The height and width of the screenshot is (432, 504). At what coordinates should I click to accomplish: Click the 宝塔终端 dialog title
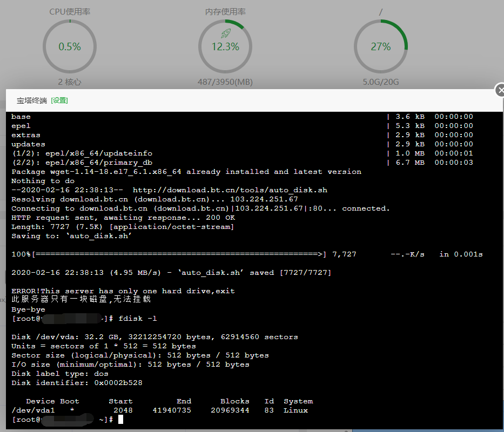32,100
